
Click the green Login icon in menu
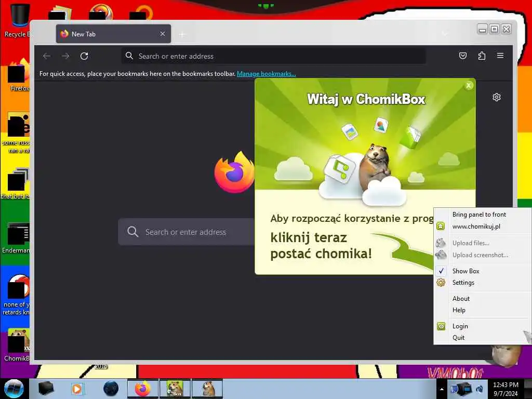(441, 326)
